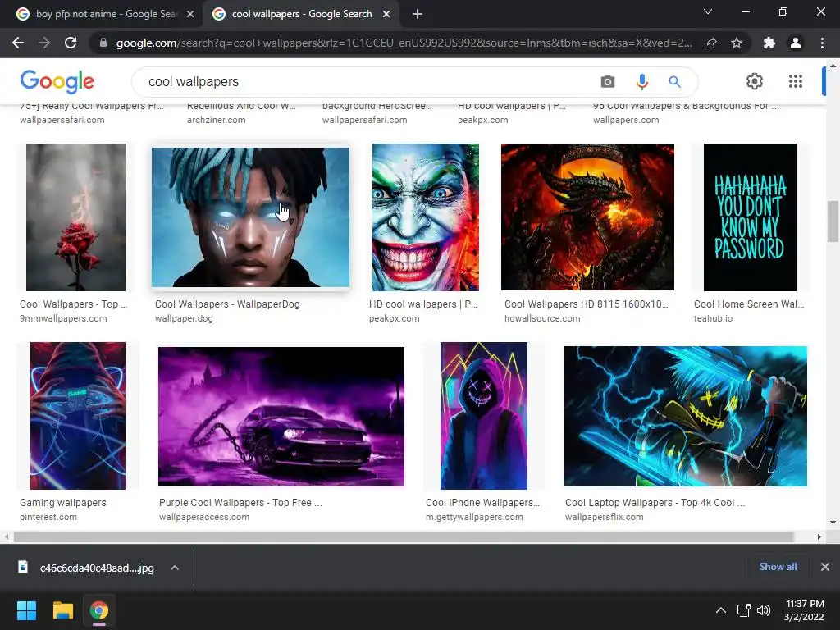Click wallpaperaccess.com source text
840x630 pixels.
pos(204,517)
